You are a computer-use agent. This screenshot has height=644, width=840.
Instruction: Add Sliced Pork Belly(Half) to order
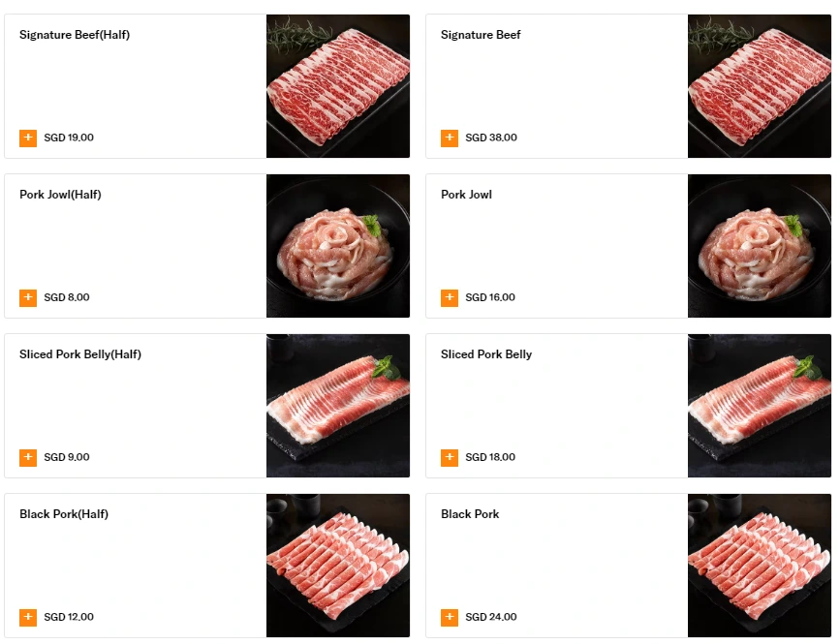pyautogui.click(x=28, y=457)
